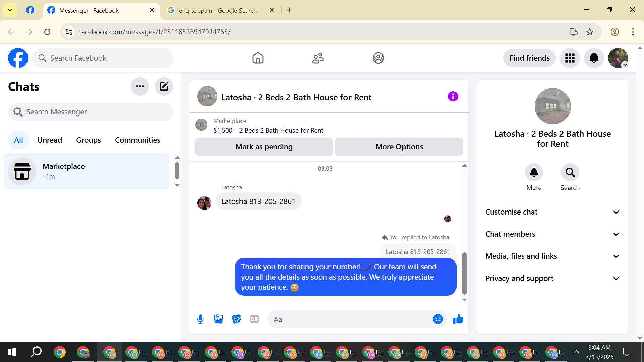Expand Media, files and links section

[552, 256]
